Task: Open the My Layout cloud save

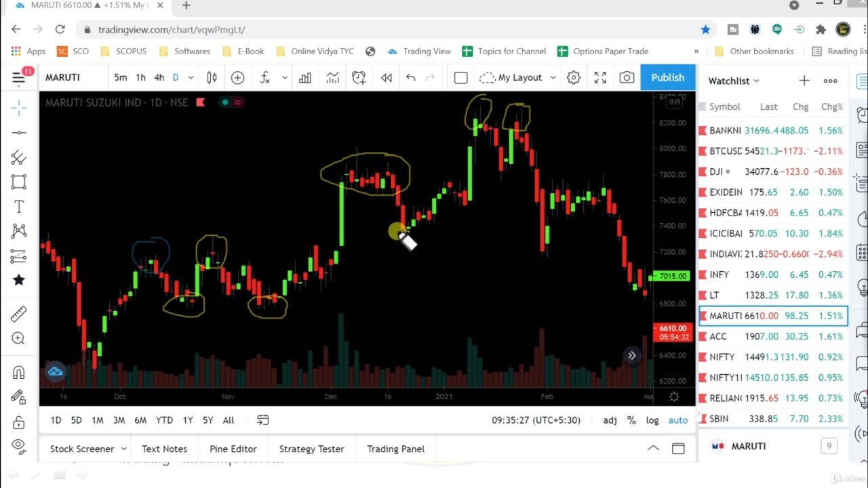Action: pos(510,77)
